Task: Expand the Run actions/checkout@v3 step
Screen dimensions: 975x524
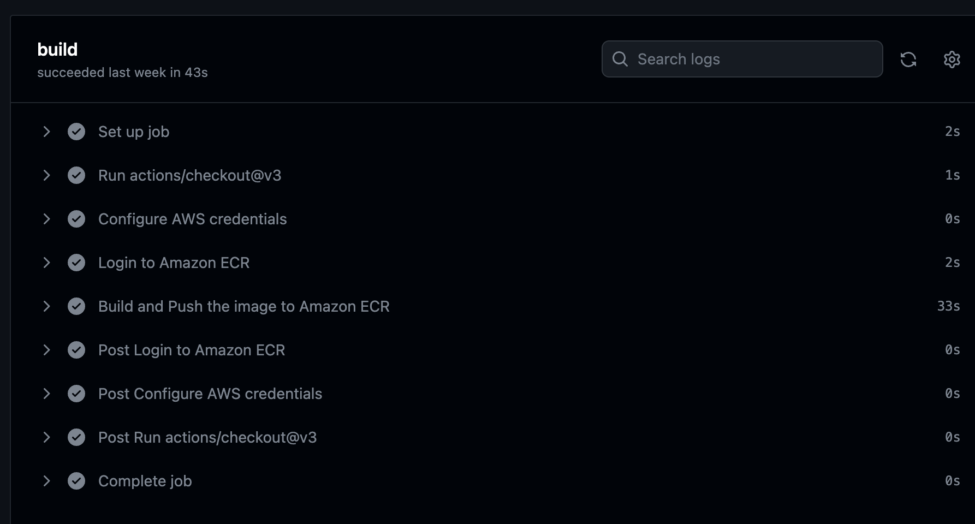Action: pyautogui.click(x=47, y=175)
